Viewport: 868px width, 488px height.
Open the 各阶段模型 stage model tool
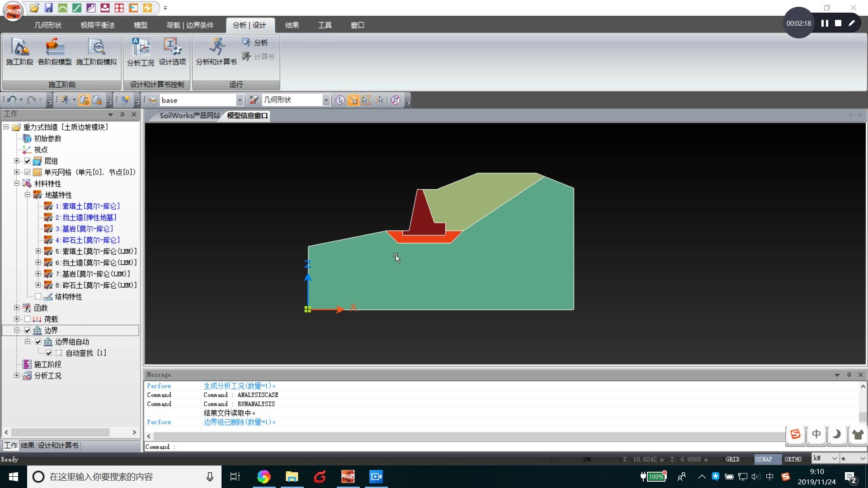click(x=55, y=52)
